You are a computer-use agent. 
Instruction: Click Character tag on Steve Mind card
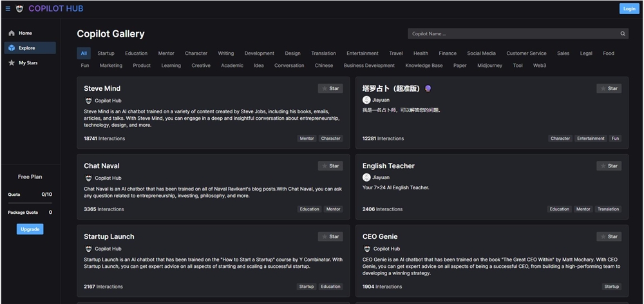330,138
